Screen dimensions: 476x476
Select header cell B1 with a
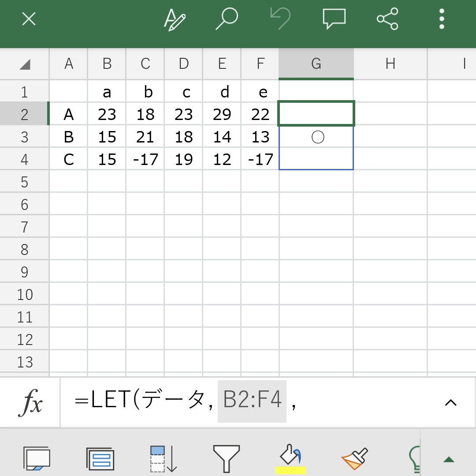[x=107, y=92]
